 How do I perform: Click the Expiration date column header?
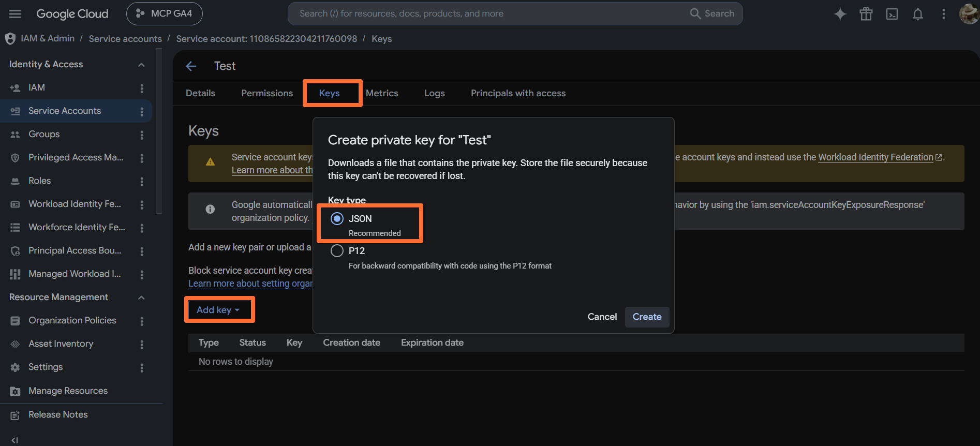(x=432, y=343)
